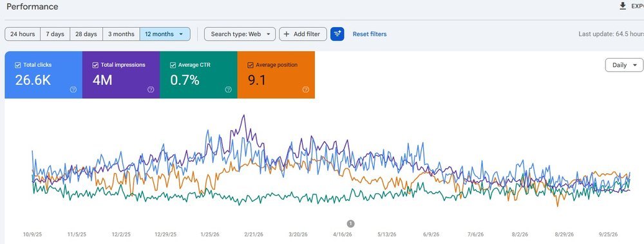Select the 7 days range
Image resolution: width=644 pixels, height=244 pixels.
pyautogui.click(x=55, y=34)
